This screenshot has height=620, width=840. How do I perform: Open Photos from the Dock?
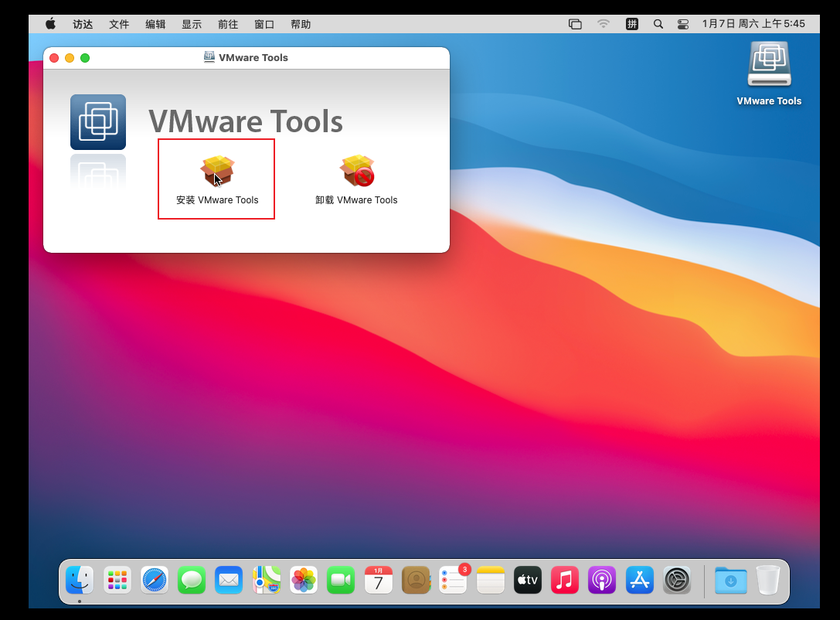pyautogui.click(x=303, y=580)
